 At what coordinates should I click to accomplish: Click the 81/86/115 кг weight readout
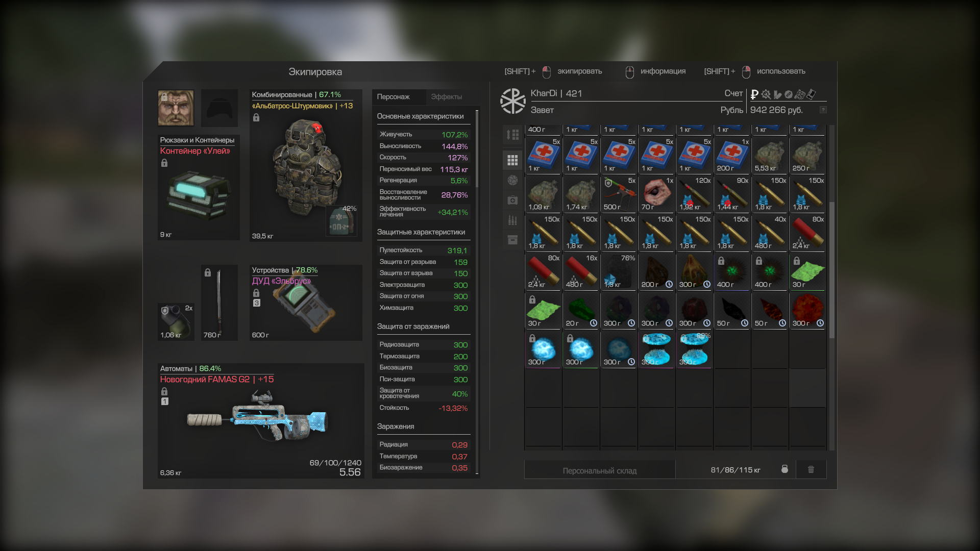point(736,470)
